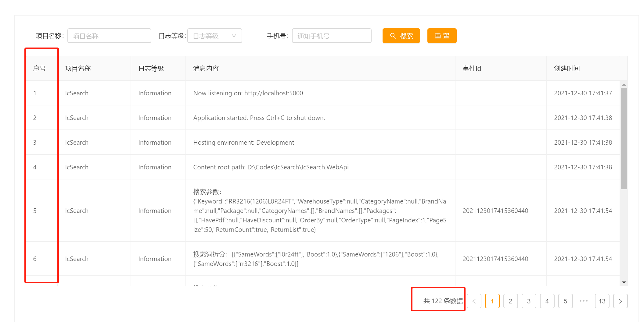Click the scrollbar up arrow on table
Screen dimensions: 644x322
tap(624, 85)
